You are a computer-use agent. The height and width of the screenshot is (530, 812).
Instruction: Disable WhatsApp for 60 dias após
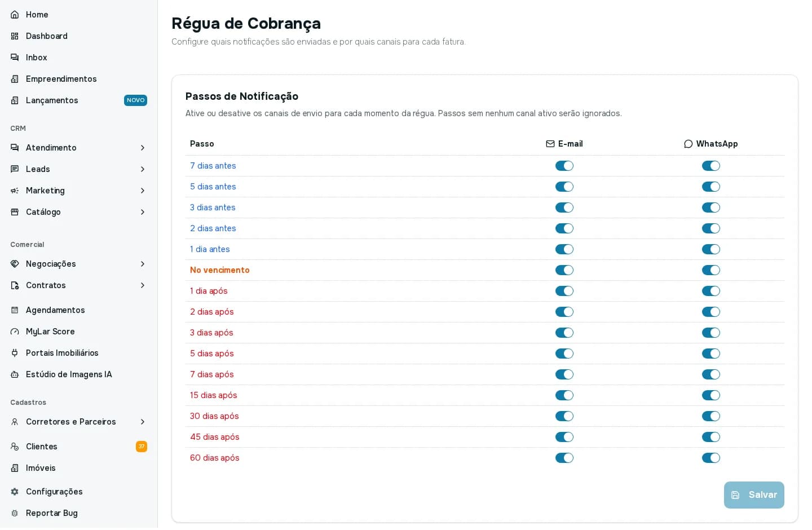(711, 458)
